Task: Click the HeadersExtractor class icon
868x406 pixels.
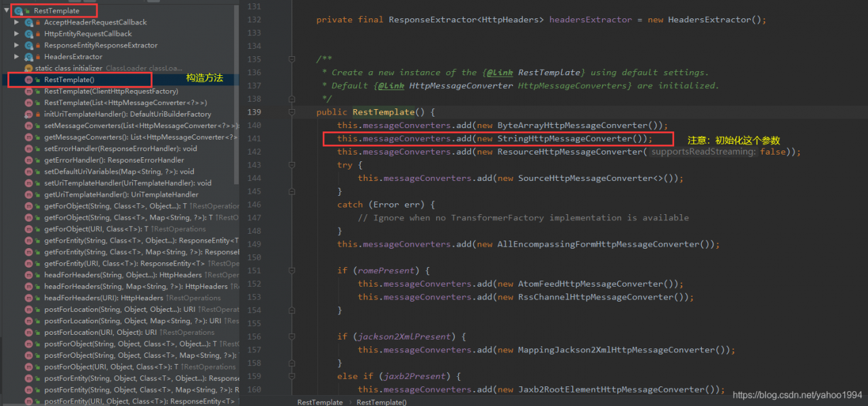Action: click(x=28, y=57)
